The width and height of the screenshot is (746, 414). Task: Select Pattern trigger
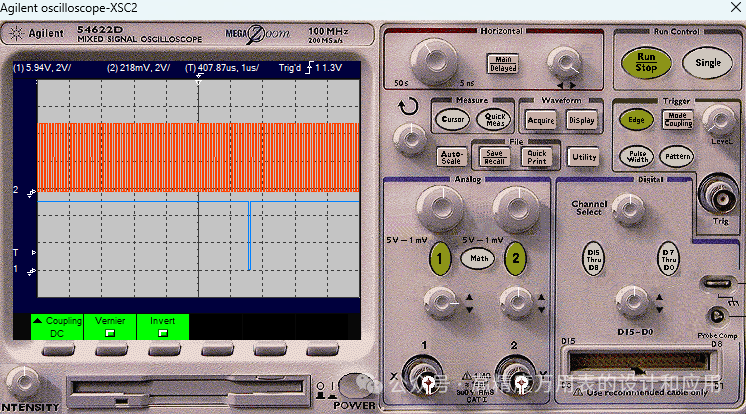677,156
